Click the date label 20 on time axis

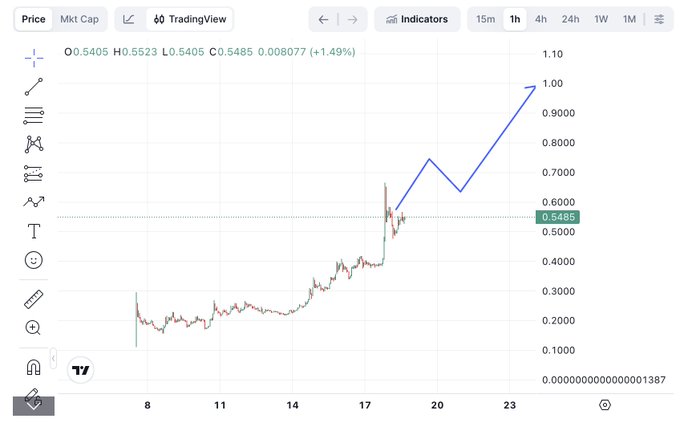437,406
